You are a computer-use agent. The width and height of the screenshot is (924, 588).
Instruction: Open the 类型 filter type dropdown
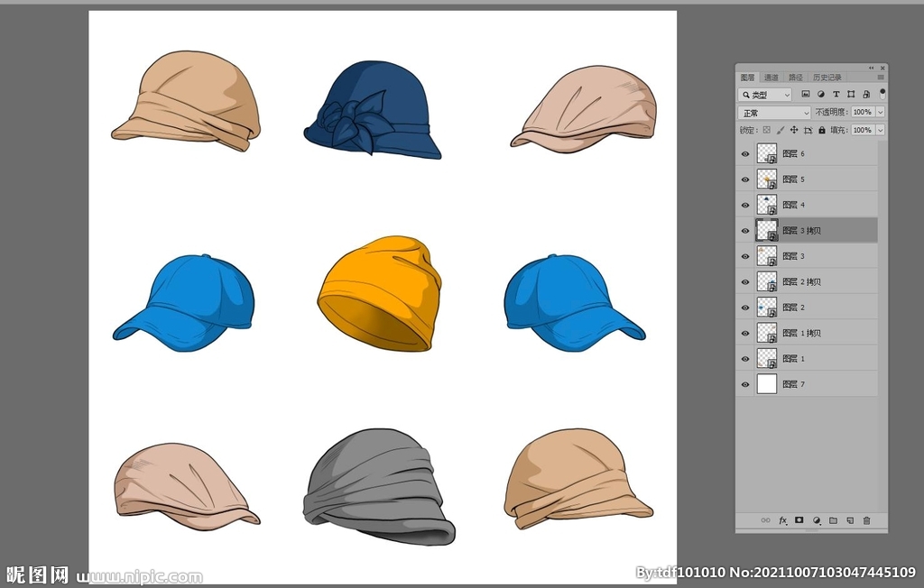765,95
